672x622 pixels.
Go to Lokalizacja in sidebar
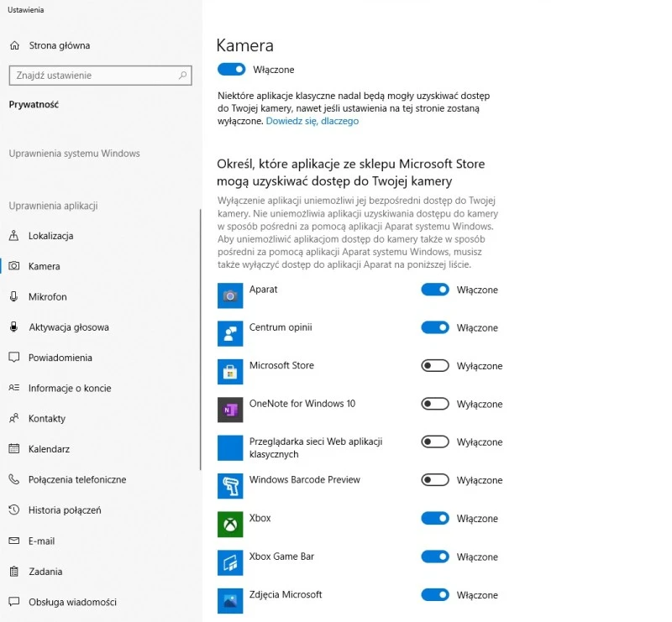point(50,236)
